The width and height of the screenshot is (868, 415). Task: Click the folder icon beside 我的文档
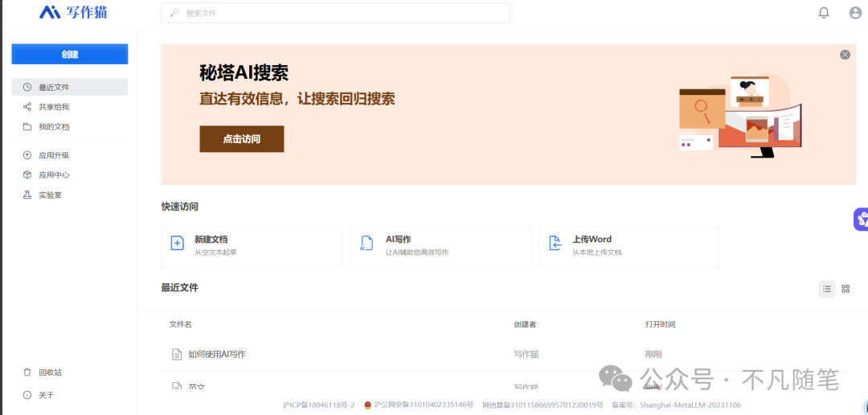pyautogui.click(x=27, y=127)
